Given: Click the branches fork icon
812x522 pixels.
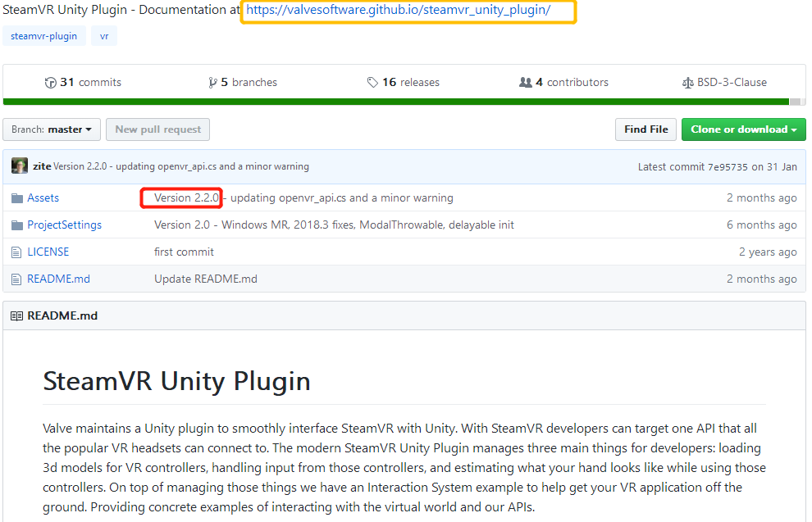Looking at the screenshot, I should 212,82.
